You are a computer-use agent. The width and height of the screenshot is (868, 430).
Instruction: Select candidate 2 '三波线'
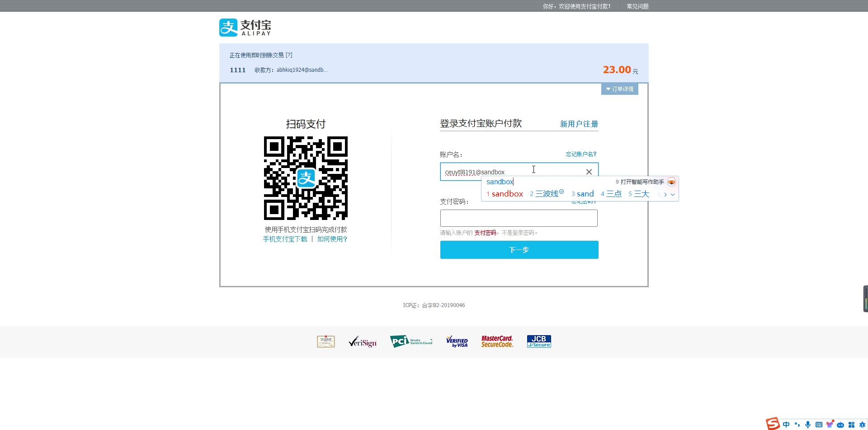pos(547,194)
